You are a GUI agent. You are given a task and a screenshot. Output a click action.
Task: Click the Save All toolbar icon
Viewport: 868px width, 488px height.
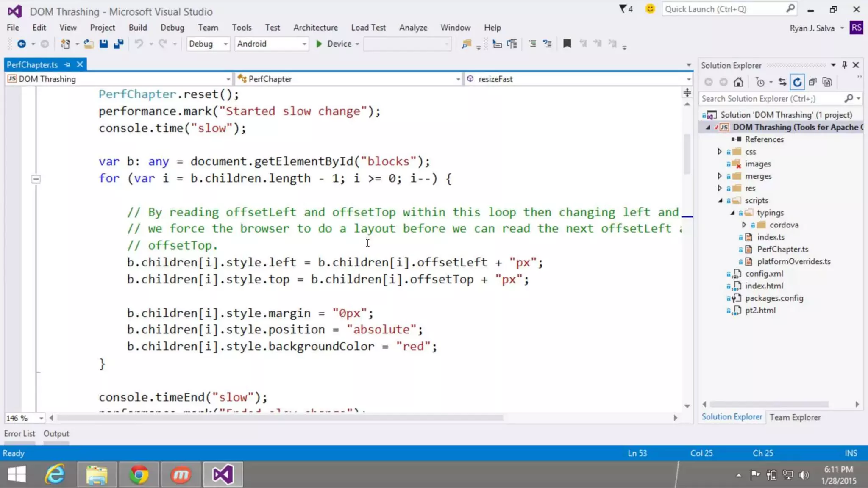[119, 44]
